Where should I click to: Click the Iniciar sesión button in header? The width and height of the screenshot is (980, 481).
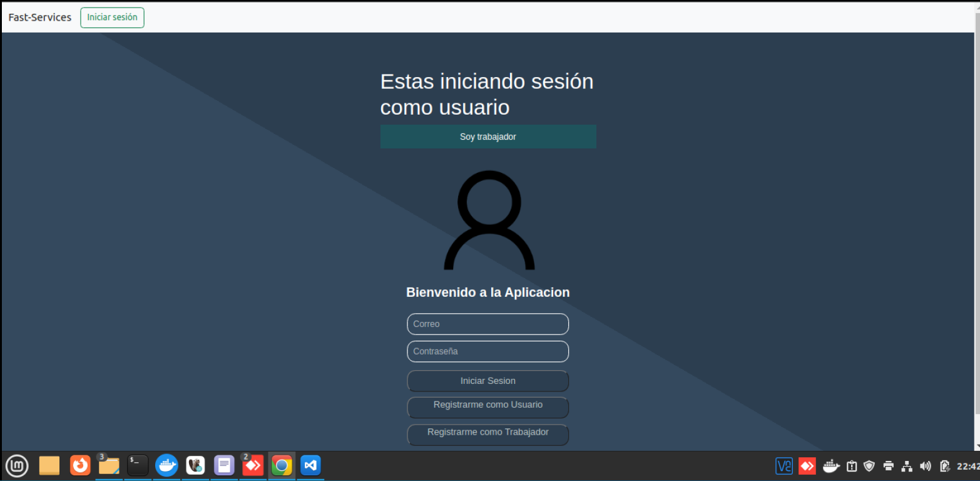(112, 18)
